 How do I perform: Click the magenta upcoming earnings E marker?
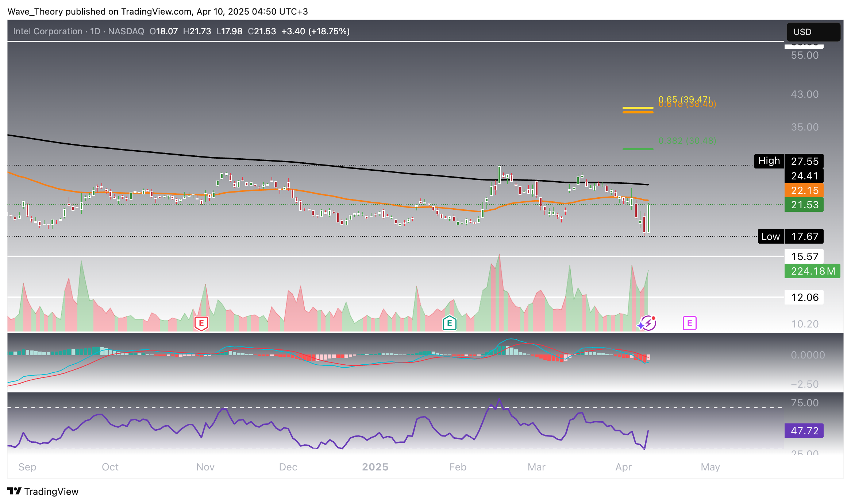689,323
